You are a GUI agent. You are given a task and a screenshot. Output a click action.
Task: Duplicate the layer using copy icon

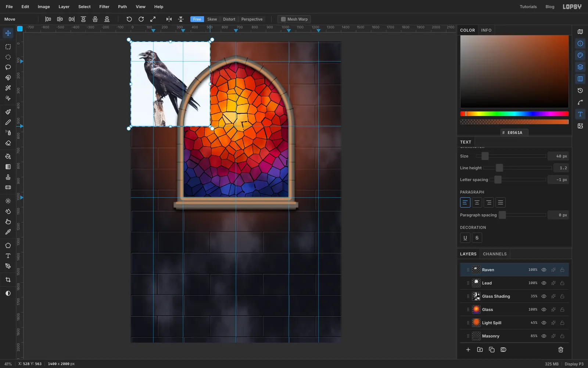492,350
